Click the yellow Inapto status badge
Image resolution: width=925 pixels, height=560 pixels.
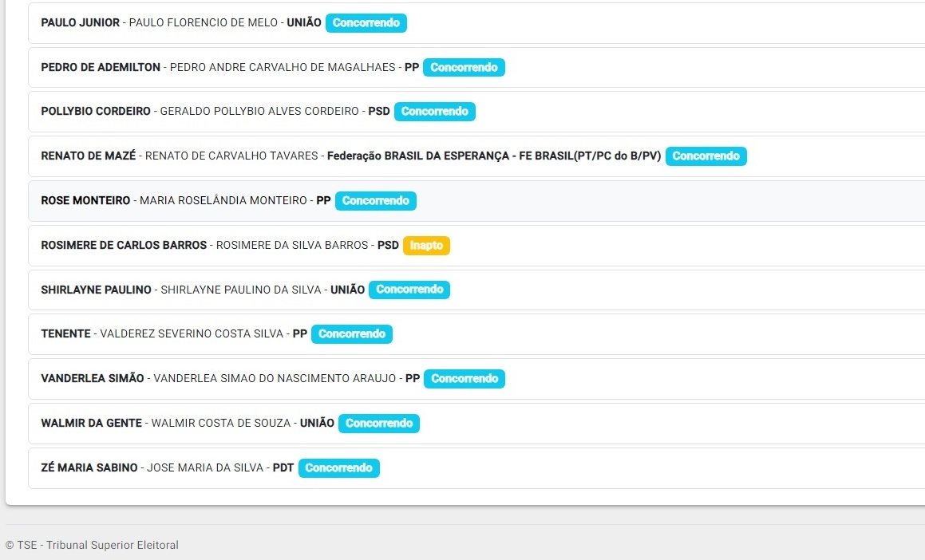pyautogui.click(x=426, y=245)
